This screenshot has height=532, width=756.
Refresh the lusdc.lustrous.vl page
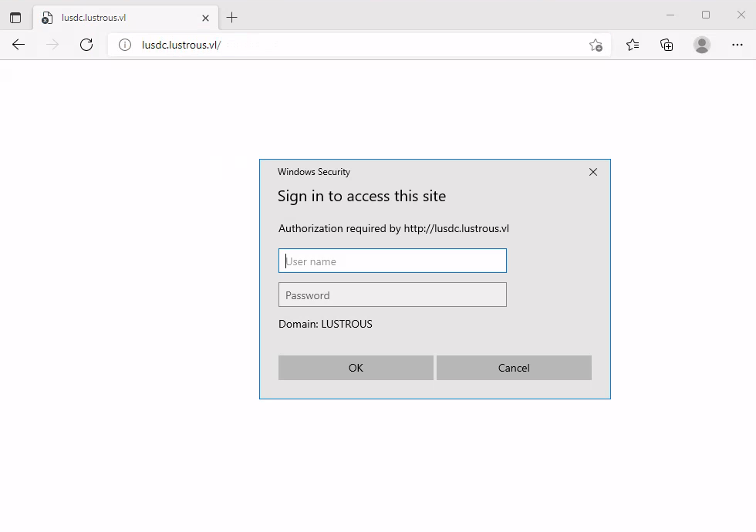click(x=86, y=45)
